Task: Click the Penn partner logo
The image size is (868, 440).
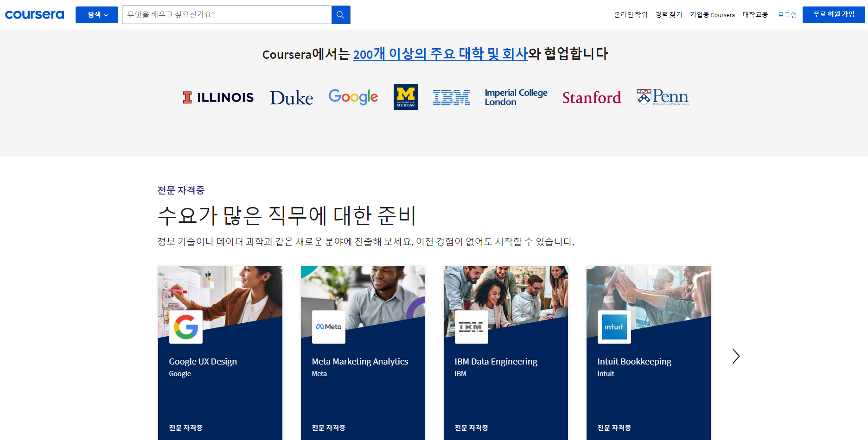Action: tap(663, 97)
